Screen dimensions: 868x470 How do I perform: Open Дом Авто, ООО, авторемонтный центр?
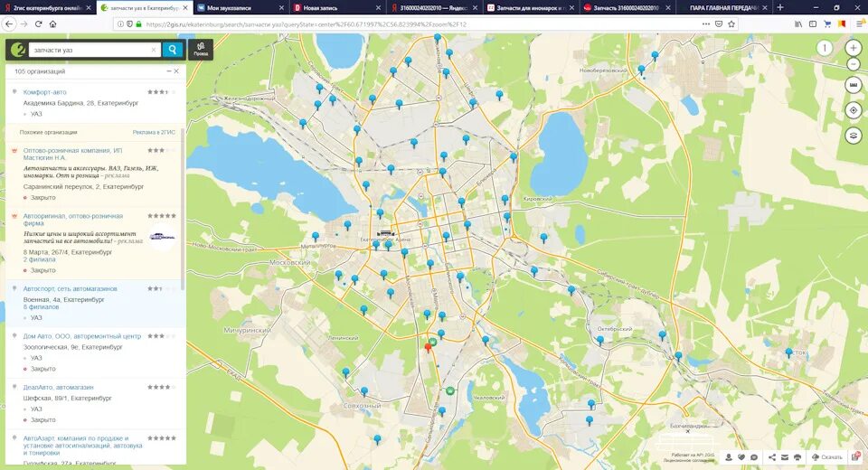tap(82, 336)
